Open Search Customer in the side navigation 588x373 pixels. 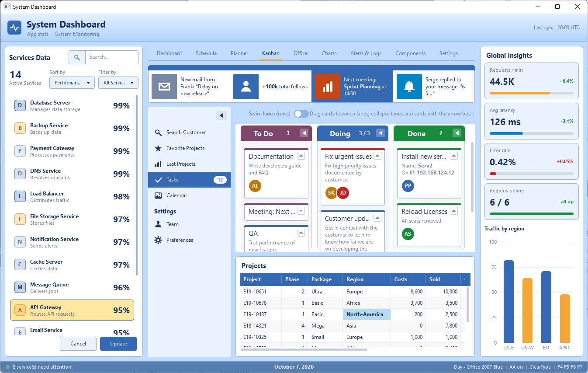[x=189, y=132]
